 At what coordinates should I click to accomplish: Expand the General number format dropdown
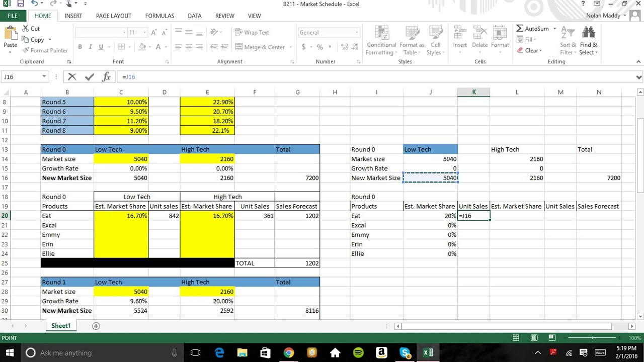[x=357, y=33]
